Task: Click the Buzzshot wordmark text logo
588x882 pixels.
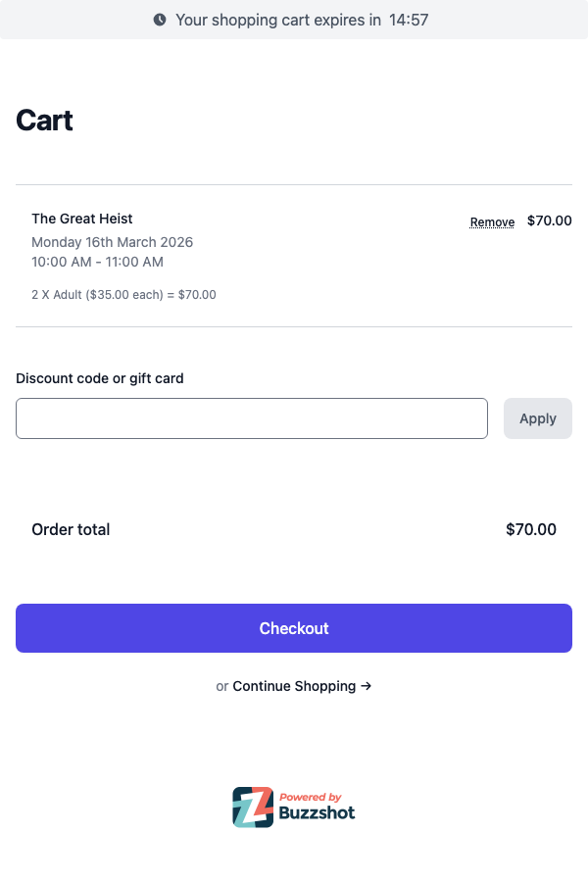Action: coord(318,811)
